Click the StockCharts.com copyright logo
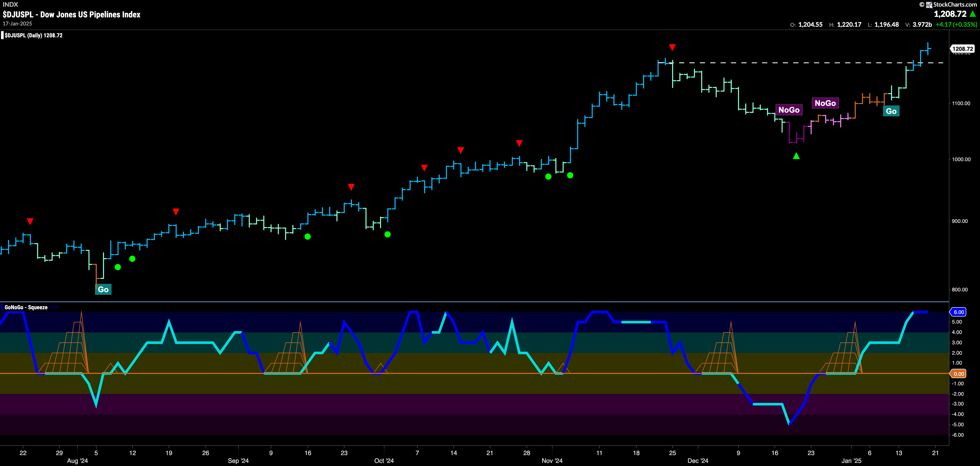980x466 pixels. (948, 5)
